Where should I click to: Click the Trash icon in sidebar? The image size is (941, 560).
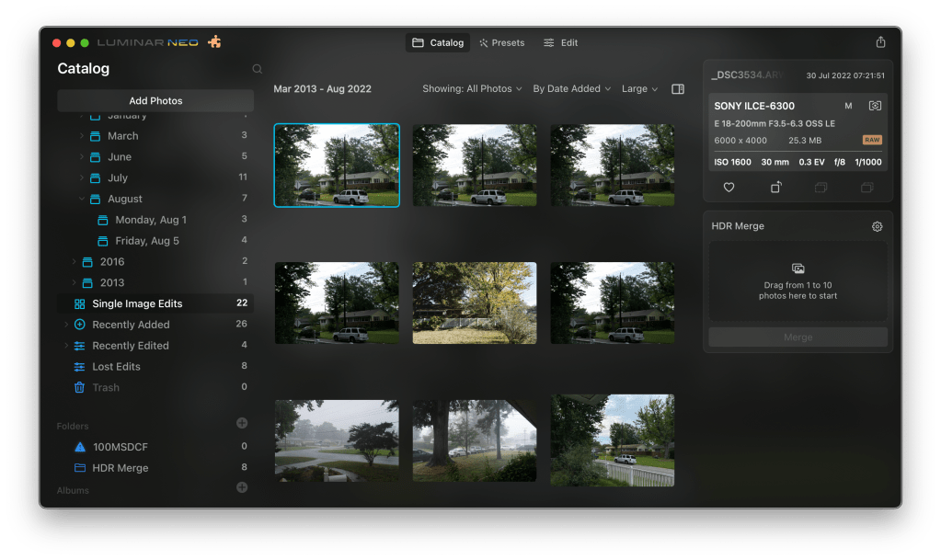pyautogui.click(x=80, y=388)
